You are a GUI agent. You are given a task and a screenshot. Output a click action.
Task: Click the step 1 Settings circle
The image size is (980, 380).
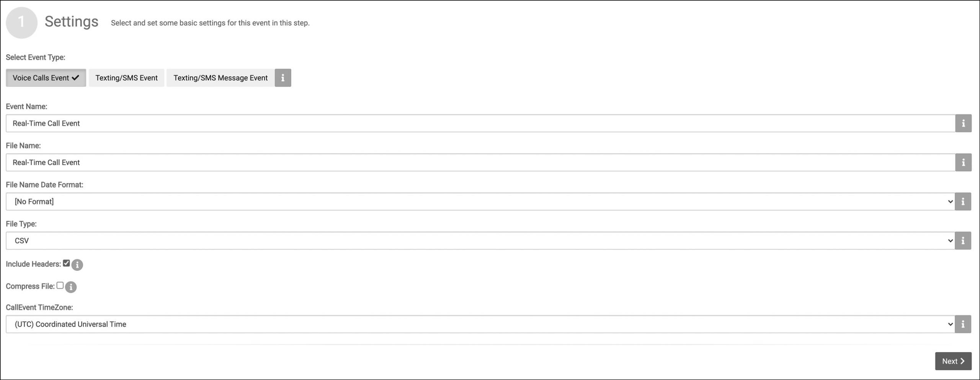point(21,23)
